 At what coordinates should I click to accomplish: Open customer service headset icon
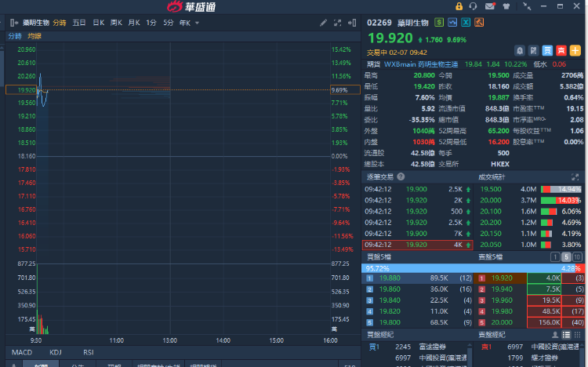click(x=474, y=6)
